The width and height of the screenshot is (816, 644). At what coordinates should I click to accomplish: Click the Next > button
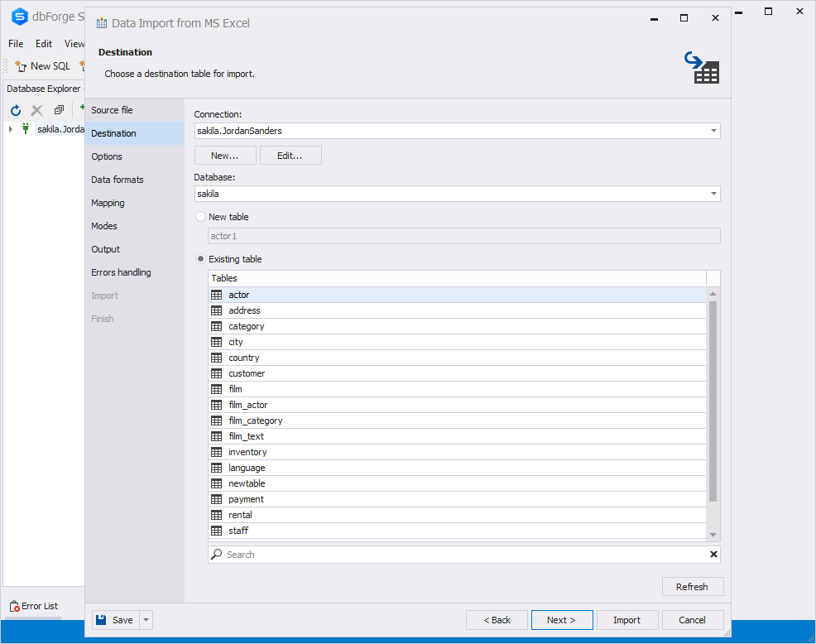coord(562,619)
